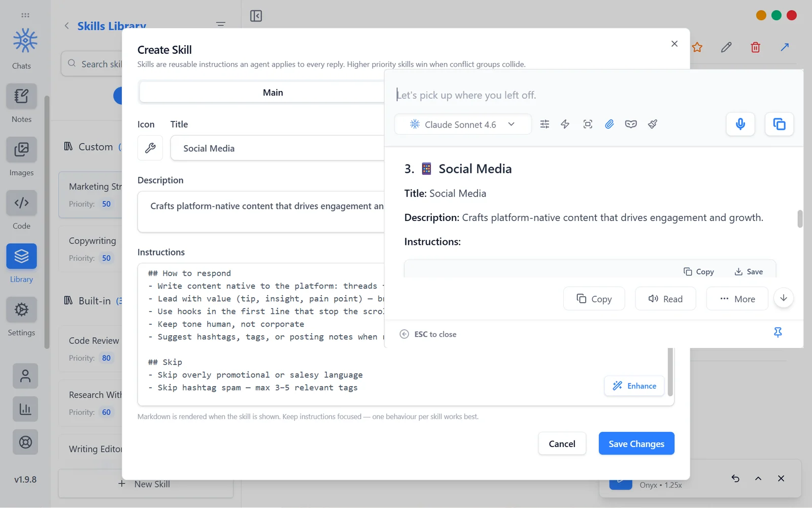The image size is (812, 508).
Task: Click the lightning bolt quick actions icon
Action: (x=565, y=124)
